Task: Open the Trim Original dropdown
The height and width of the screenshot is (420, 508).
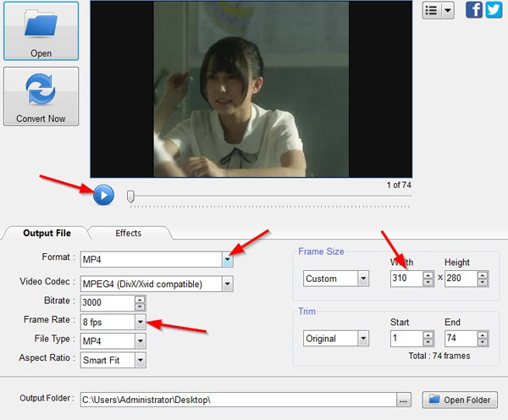Action: pos(363,339)
